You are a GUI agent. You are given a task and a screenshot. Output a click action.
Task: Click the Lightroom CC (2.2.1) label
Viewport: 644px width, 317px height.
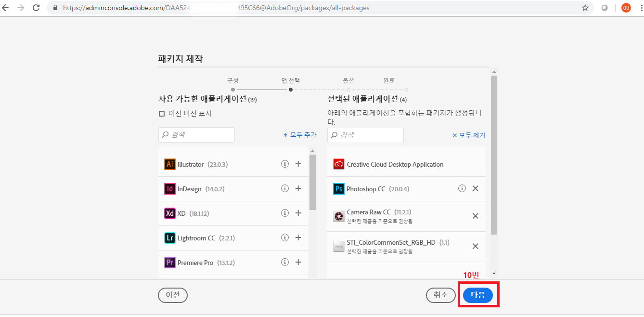point(206,238)
